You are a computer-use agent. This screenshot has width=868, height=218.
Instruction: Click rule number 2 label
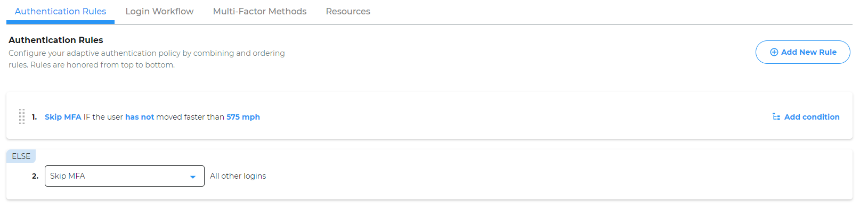tap(35, 176)
